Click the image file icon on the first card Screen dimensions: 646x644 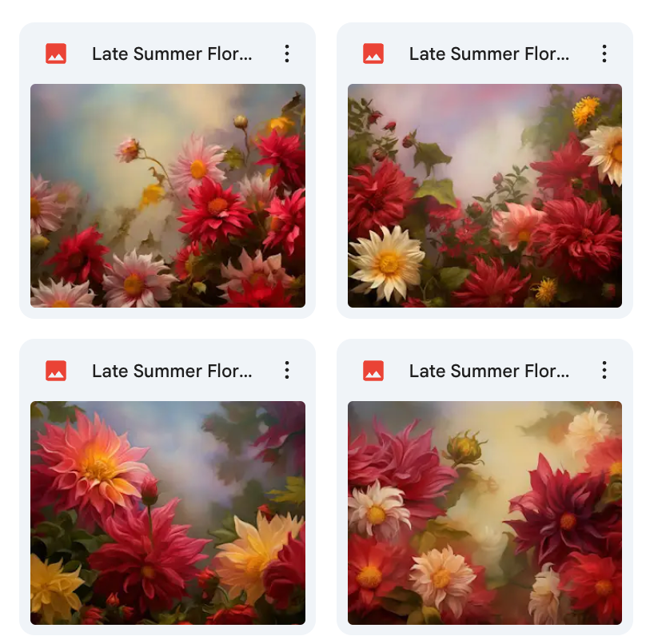coord(56,54)
